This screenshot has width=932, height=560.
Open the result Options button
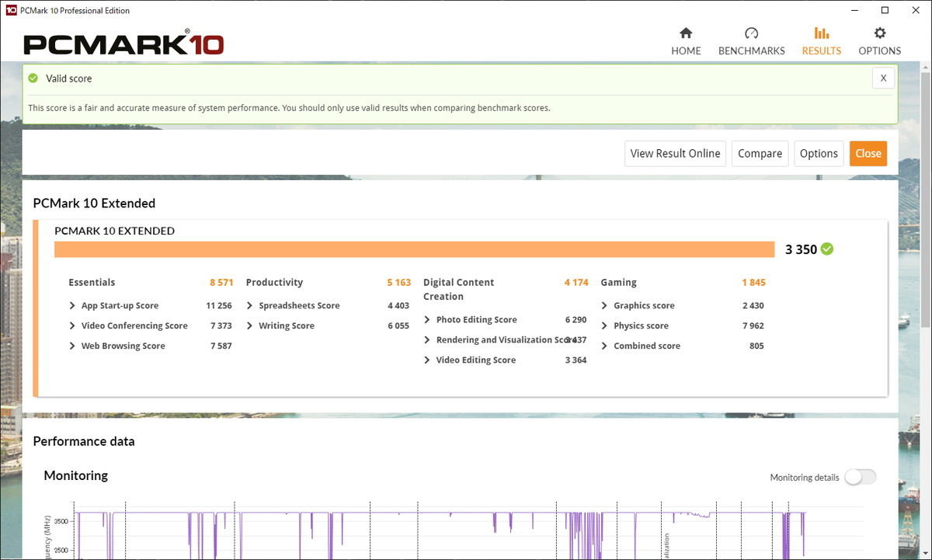(x=819, y=154)
